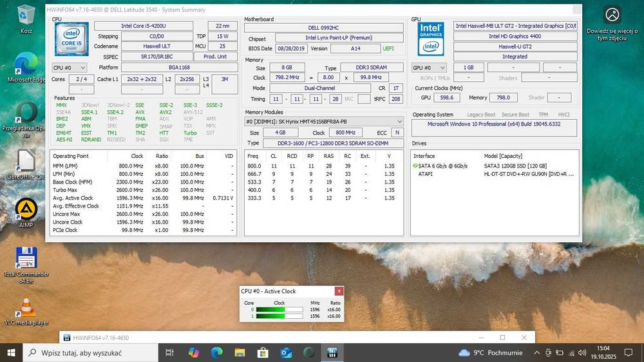Show hidden system tray icons
The image size is (644, 362).
click(x=537, y=352)
